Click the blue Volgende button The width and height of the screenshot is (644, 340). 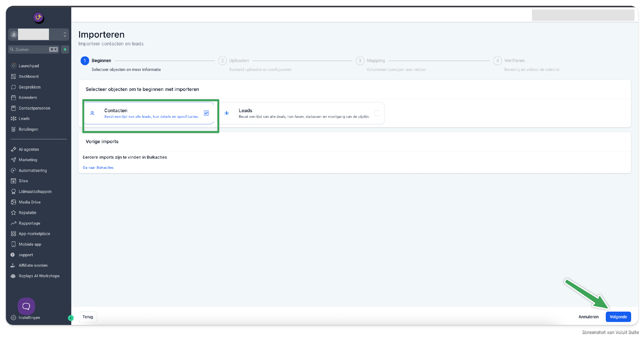(x=618, y=317)
